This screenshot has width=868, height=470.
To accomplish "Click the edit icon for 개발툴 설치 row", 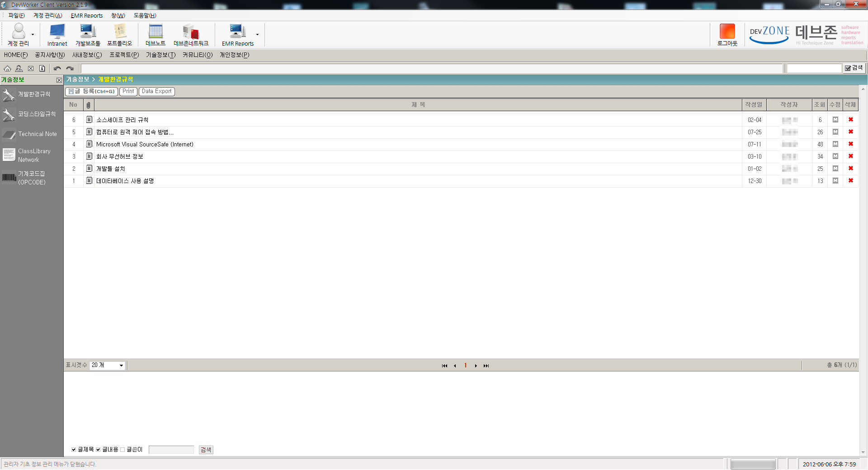I will point(835,169).
